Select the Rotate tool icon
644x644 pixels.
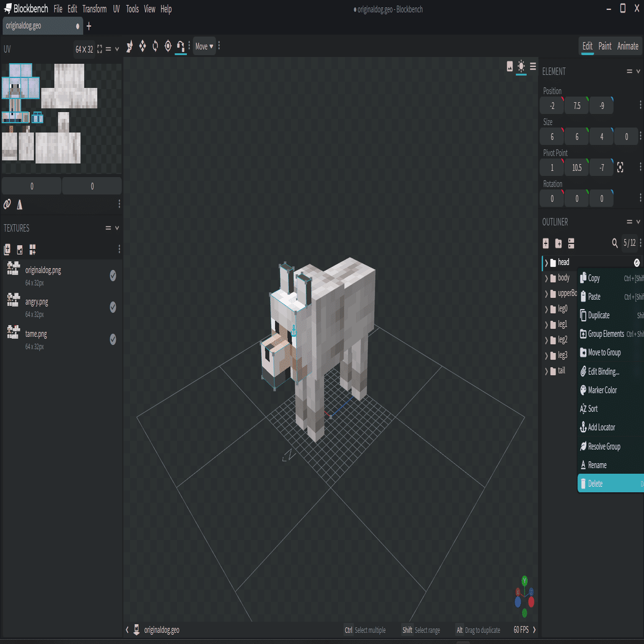point(155,46)
